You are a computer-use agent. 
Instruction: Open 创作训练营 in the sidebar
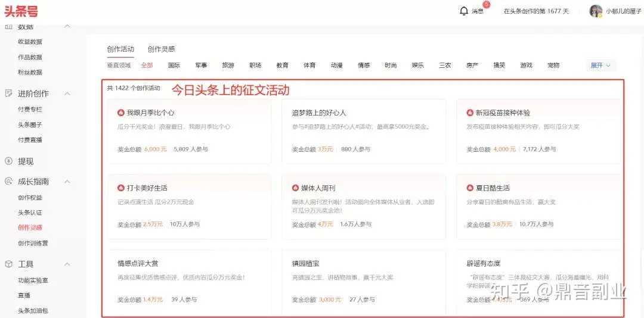pyautogui.click(x=33, y=243)
